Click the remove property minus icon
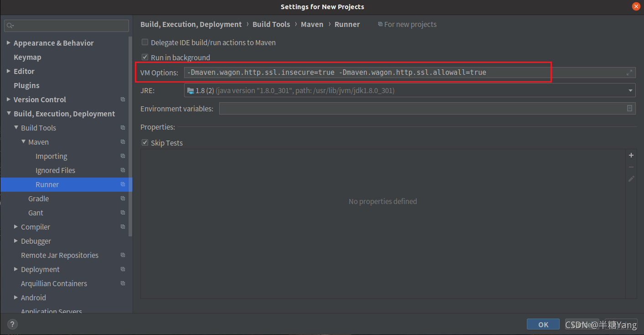The width and height of the screenshot is (644, 335). coord(631,167)
